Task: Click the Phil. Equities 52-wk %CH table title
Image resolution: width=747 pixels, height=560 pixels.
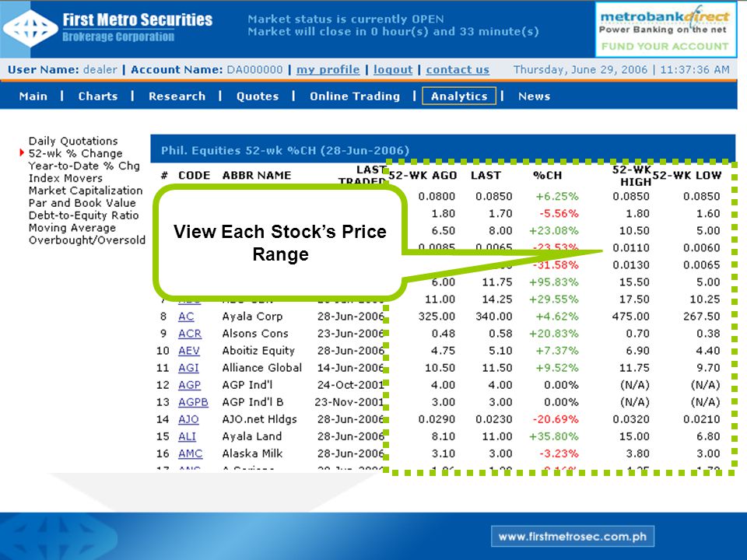Action: pos(285,150)
